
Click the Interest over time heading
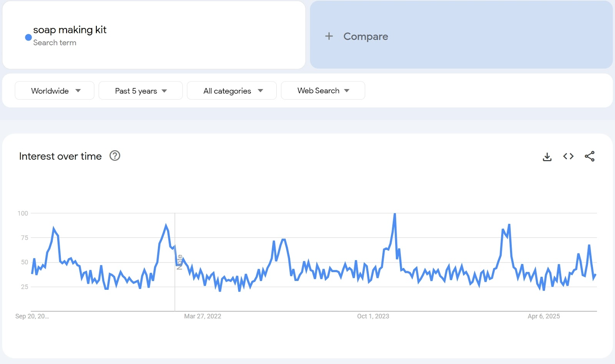[60, 156]
